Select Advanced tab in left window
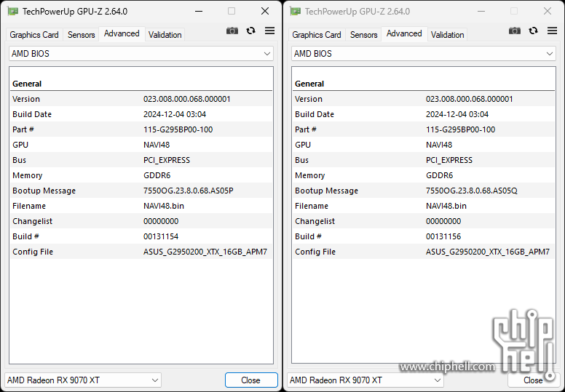Viewport: 565px width, 392px height. pos(122,34)
